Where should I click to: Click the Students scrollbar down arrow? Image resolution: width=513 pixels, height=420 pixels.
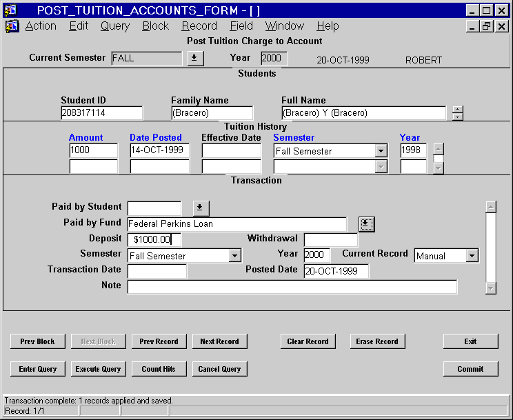[458, 117]
